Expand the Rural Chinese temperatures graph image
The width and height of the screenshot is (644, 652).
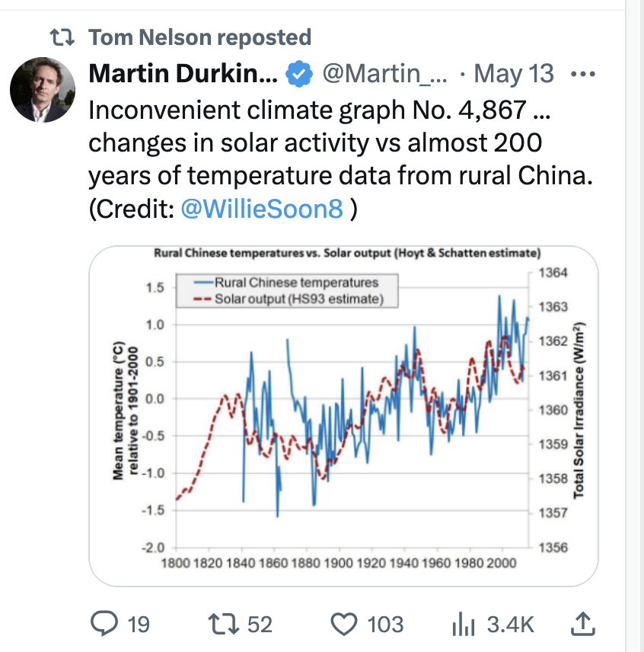coord(343,416)
